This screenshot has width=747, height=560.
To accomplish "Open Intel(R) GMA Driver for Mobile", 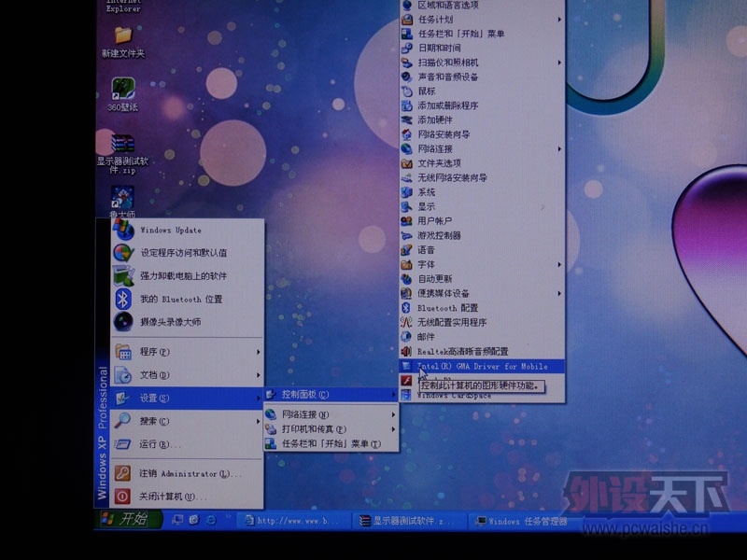I will [x=482, y=366].
